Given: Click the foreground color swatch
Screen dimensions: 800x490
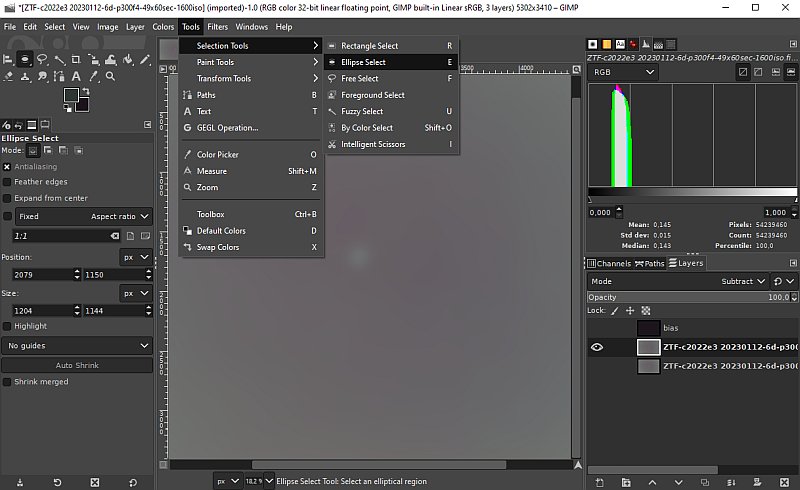Looking at the screenshot, I should click(71, 95).
